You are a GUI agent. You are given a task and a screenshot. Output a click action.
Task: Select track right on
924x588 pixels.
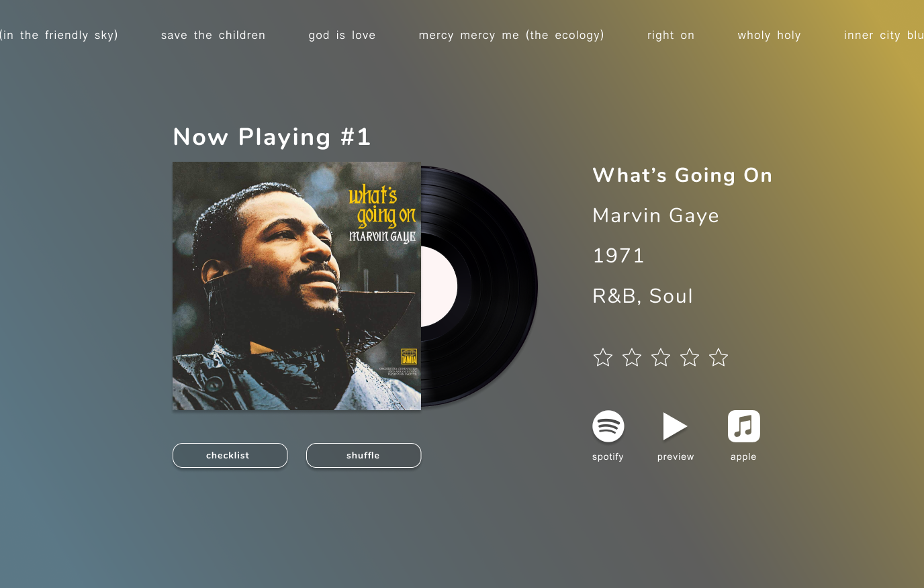pos(671,35)
